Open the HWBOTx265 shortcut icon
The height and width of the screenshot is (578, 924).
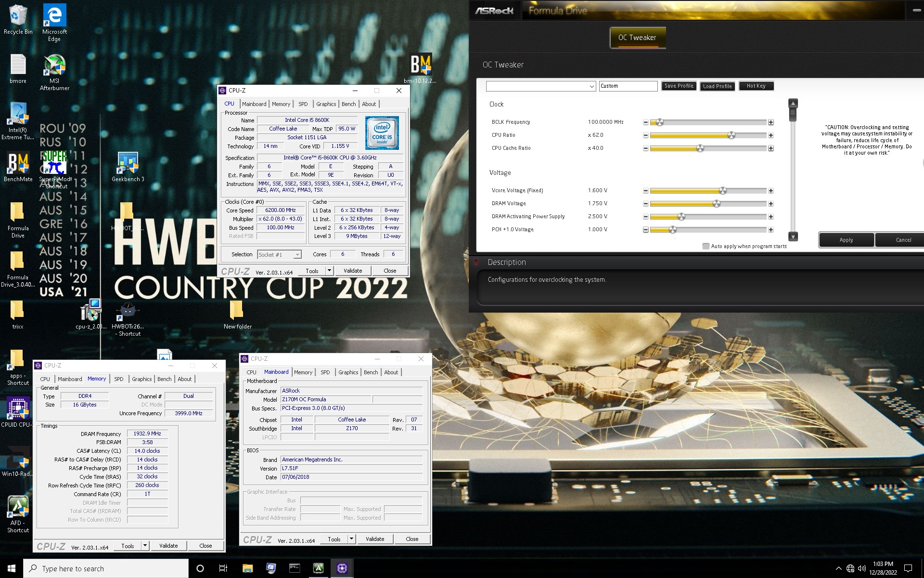(x=128, y=318)
